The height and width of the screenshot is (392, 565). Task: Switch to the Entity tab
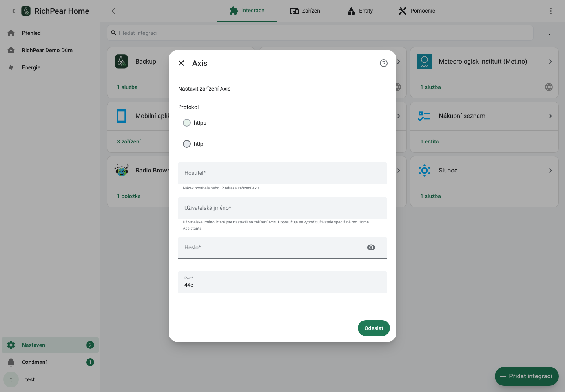coord(360,11)
